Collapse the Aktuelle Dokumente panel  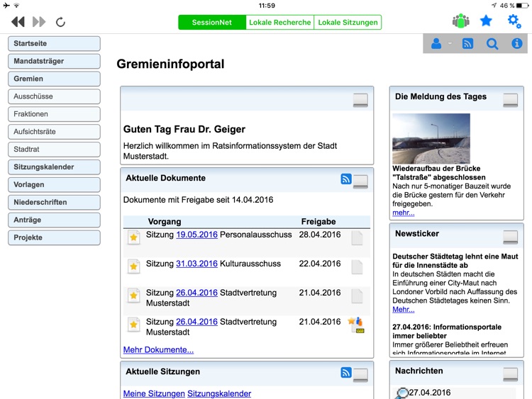[360, 181]
